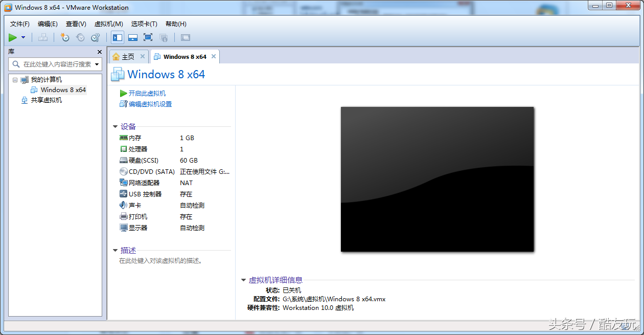Open the 文件(F) menu
This screenshot has width=644, height=335.
(x=20, y=24)
